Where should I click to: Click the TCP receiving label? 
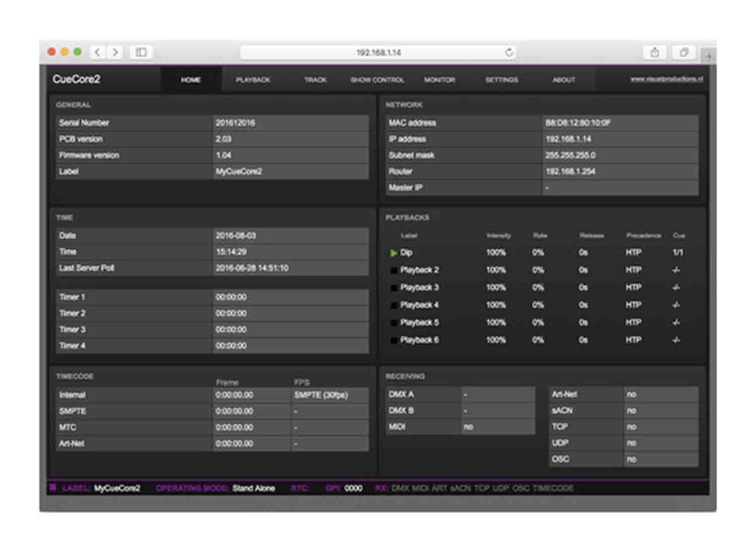[559, 426]
